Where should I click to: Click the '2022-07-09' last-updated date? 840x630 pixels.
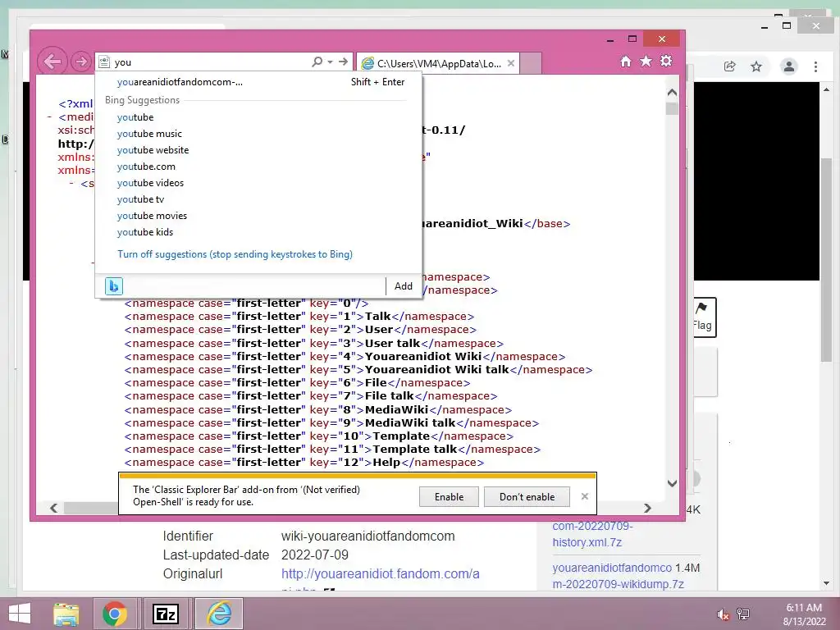(315, 555)
